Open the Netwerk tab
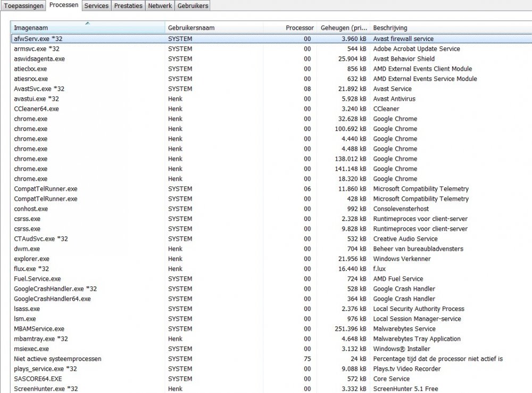The image size is (532, 393). click(x=160, y=5)
